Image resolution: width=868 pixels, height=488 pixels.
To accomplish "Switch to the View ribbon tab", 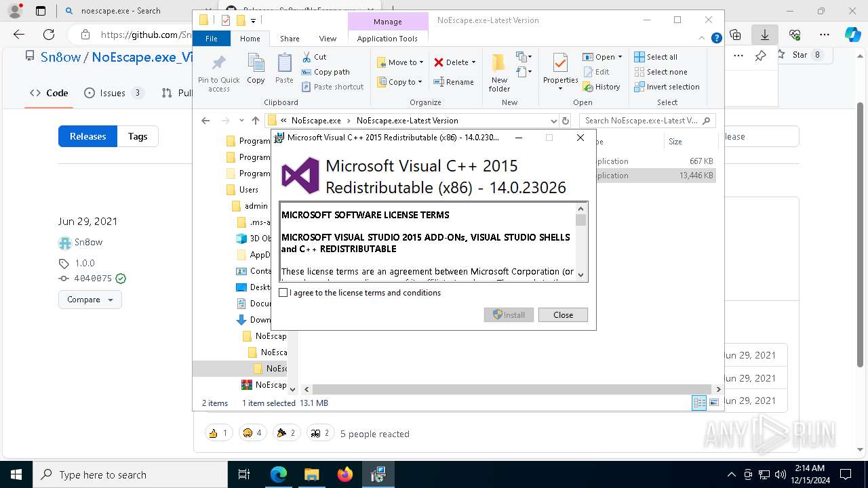I will (328, 39).
